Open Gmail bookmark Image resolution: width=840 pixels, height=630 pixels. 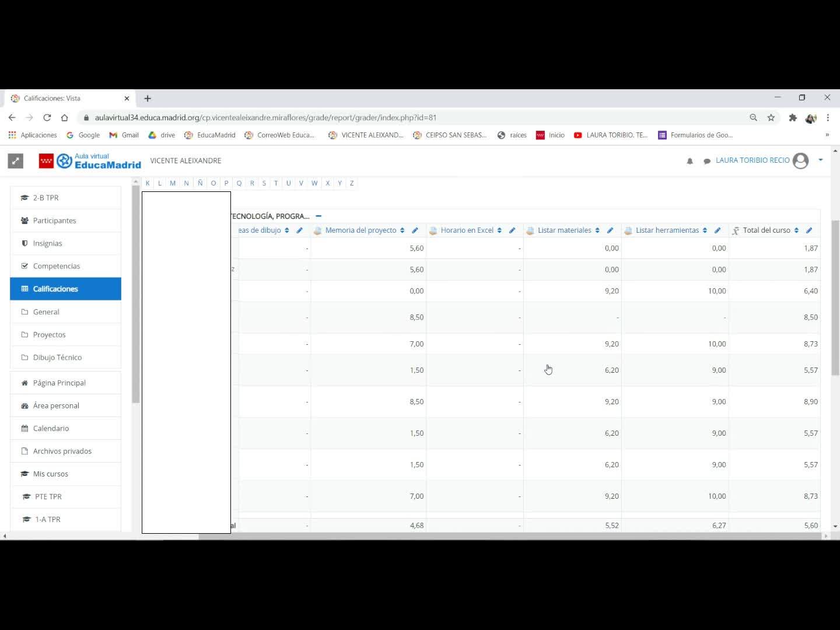click(124, 135)
